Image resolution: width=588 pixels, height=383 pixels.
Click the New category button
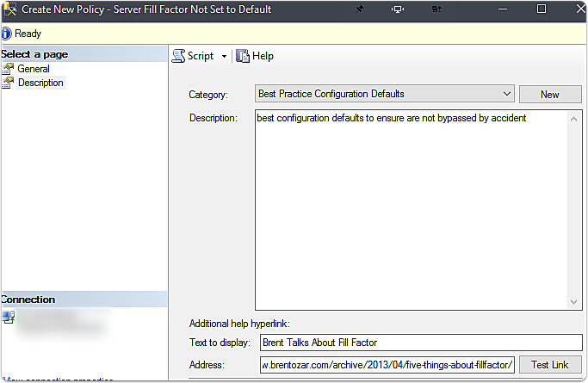click(x=549, y=94)
